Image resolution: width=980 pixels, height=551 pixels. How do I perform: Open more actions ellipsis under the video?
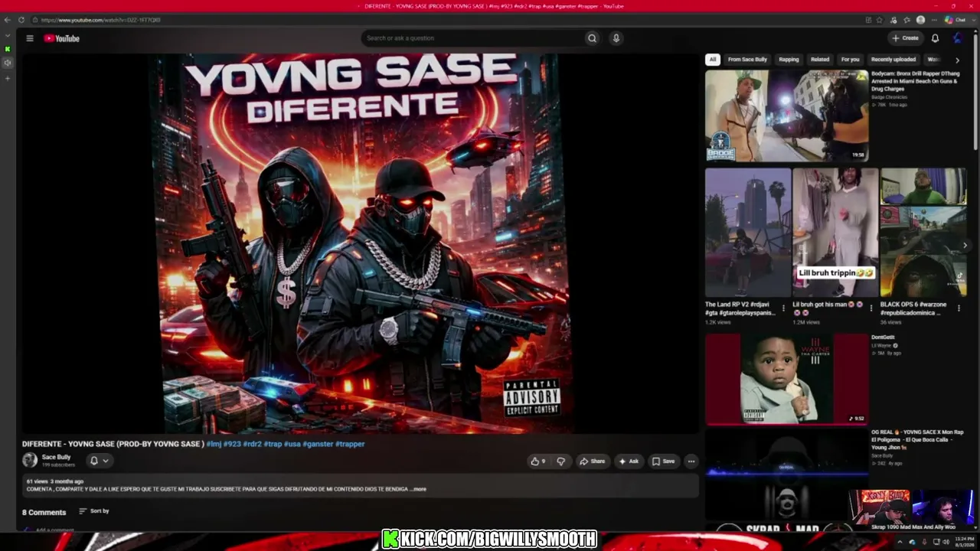[x=691, y=461]
